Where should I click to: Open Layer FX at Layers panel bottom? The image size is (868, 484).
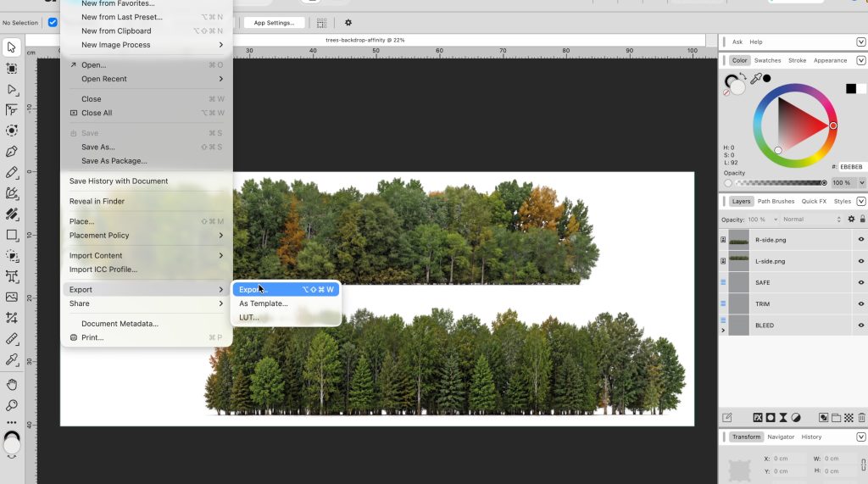758,418
